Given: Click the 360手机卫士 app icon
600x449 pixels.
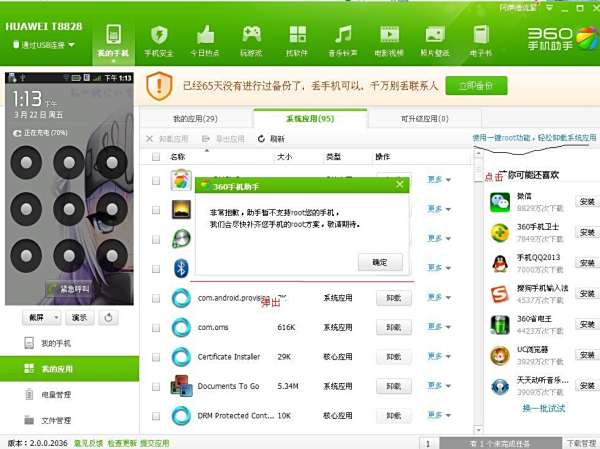Looking at the screenshot, I should tap(500, 233).
